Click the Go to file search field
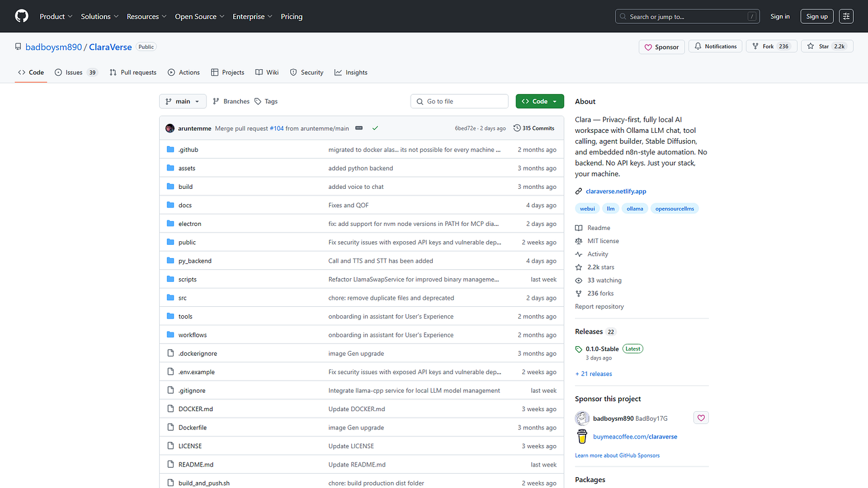The height and width of the screenshot is (488, 868). point(459,101)
